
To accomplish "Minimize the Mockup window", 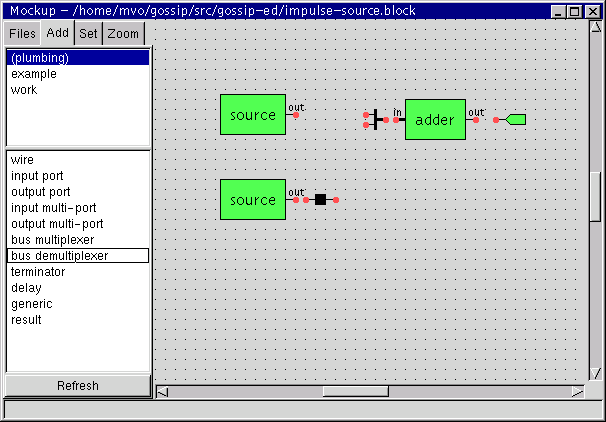I will point(558,12).
